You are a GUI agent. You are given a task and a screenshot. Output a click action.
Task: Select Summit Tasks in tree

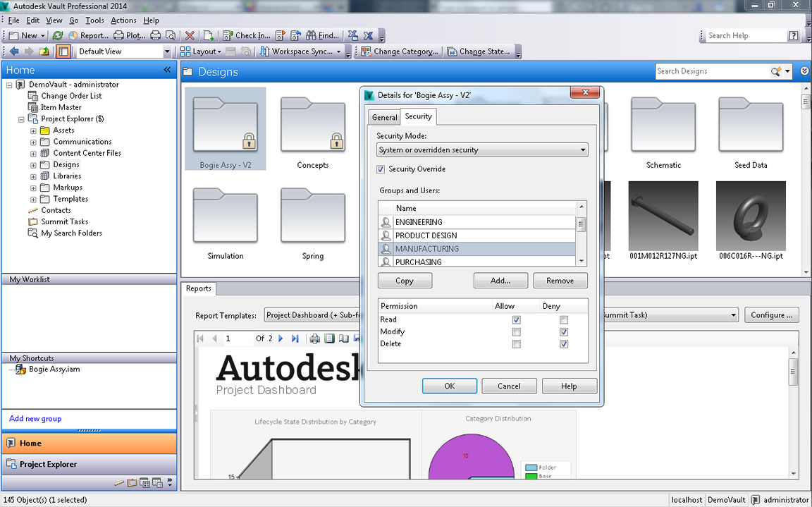pos(64,221)
